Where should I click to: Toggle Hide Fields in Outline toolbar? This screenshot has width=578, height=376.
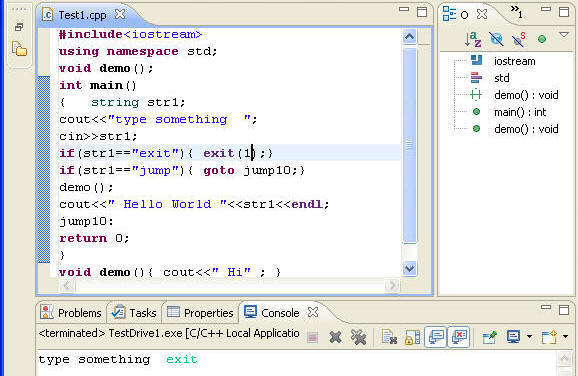496,39
